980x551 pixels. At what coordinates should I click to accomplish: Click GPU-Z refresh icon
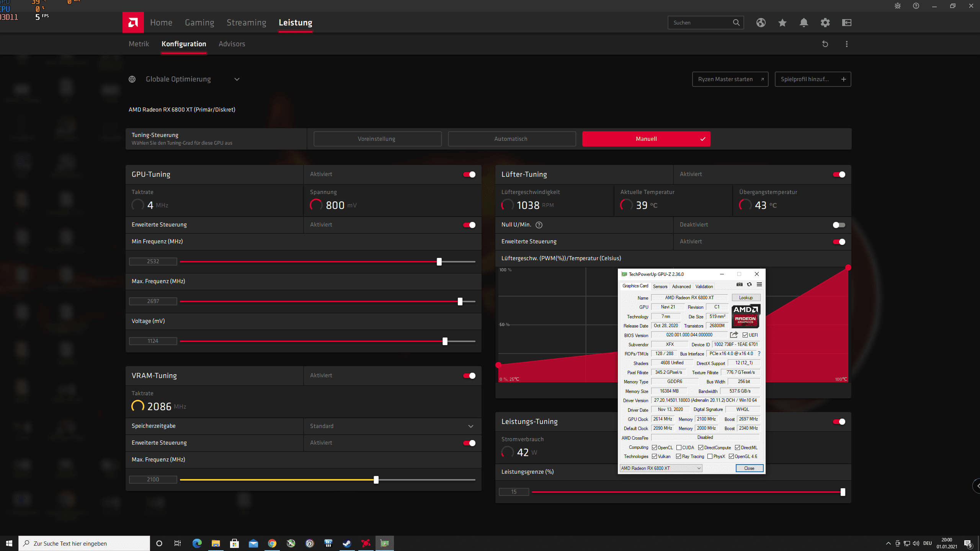tap(749, 284)
